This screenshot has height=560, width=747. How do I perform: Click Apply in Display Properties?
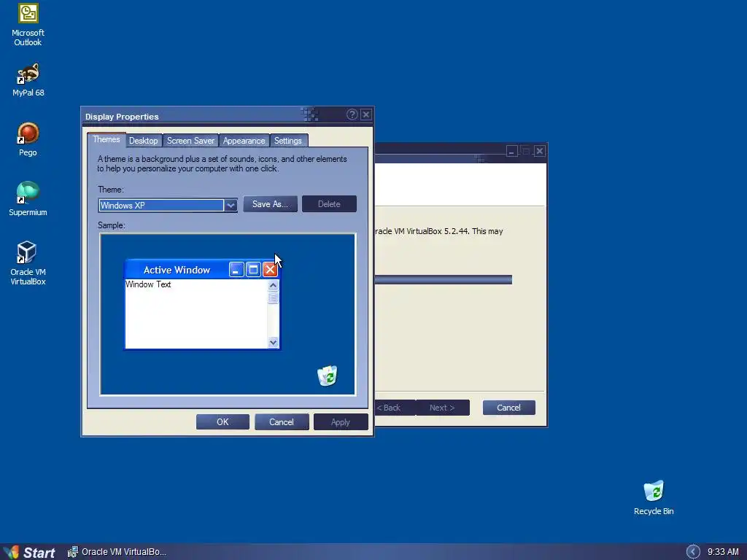(341, 422)
